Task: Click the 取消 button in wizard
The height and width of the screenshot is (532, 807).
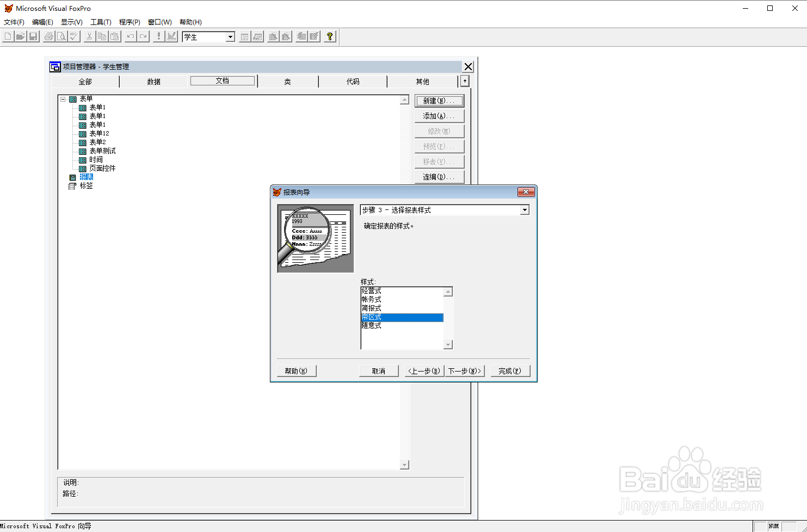Action: pyautogui.click(x=379, y=371)
